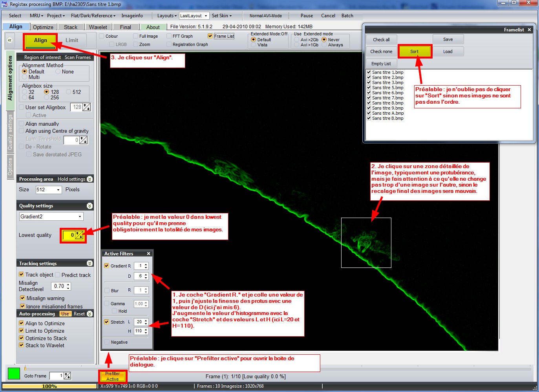Viewport: 539px width, 392px height.
Task: Uncheck Gradient R filter checkbox
Action: click(106, 266)
